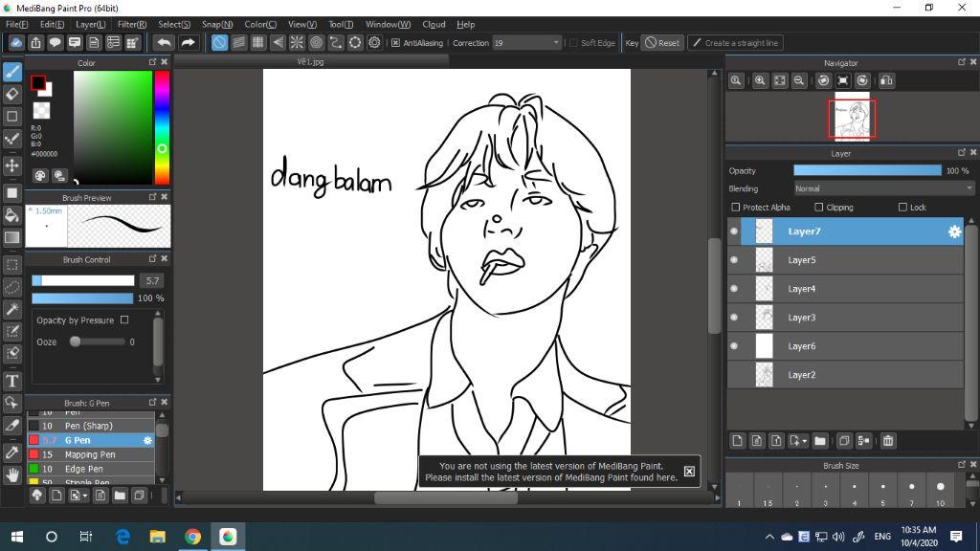Open the View menu
The image size is (980, 551).
pyautogui.click(x=301, y=24)
